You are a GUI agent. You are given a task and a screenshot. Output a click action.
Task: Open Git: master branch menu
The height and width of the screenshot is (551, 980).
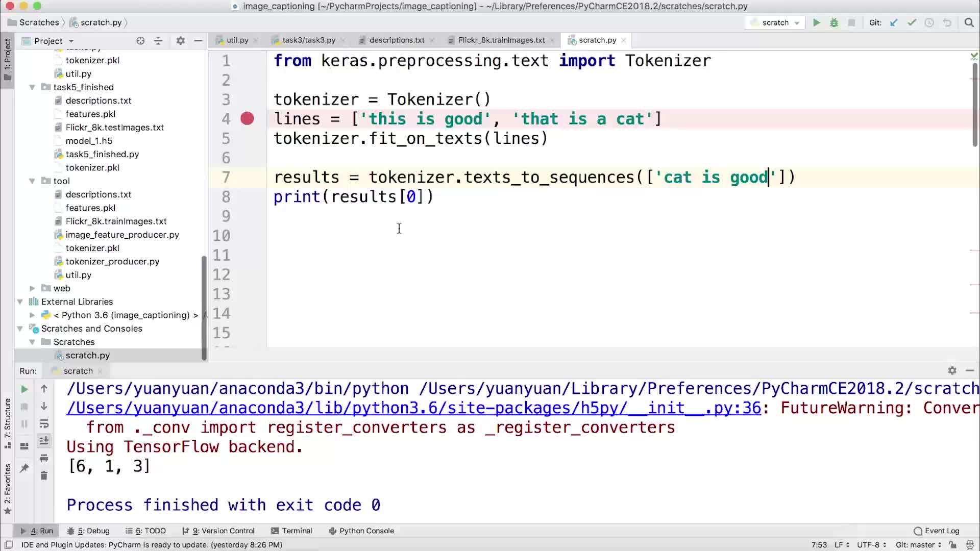(918, 545)
